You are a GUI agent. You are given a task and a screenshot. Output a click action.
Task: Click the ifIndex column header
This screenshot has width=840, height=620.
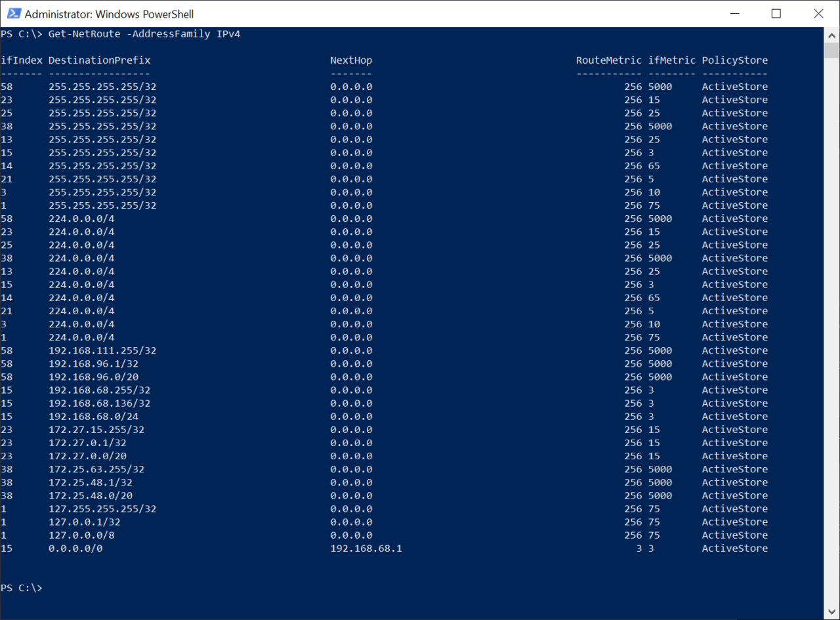[x=21, y=60]
